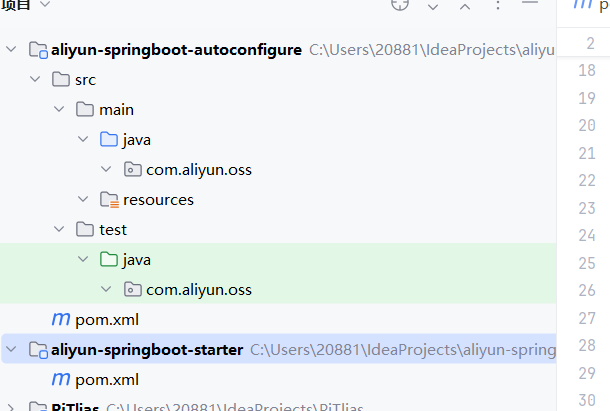Collapse the aliyun-springboot-starter module node
Image resolution: width=610 pixels, height=411 pixels.
click(12, 350)
